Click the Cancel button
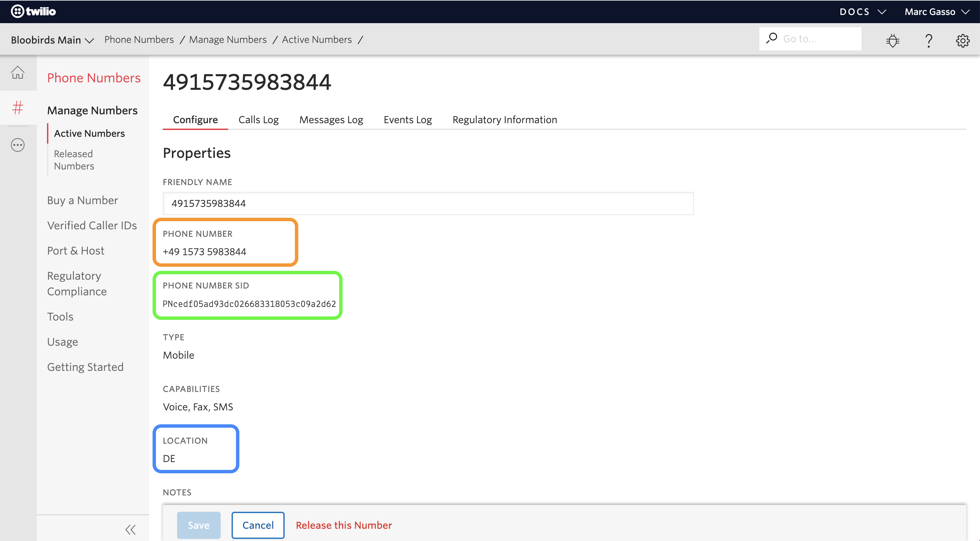Viewport: 980px width, 541px height. tap(257, 525)
